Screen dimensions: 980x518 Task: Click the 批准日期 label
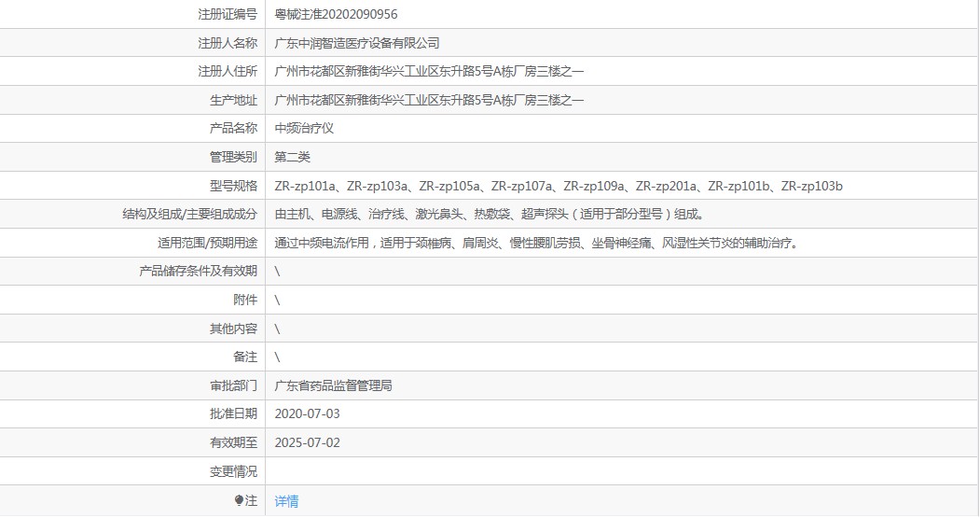(233, 413)
